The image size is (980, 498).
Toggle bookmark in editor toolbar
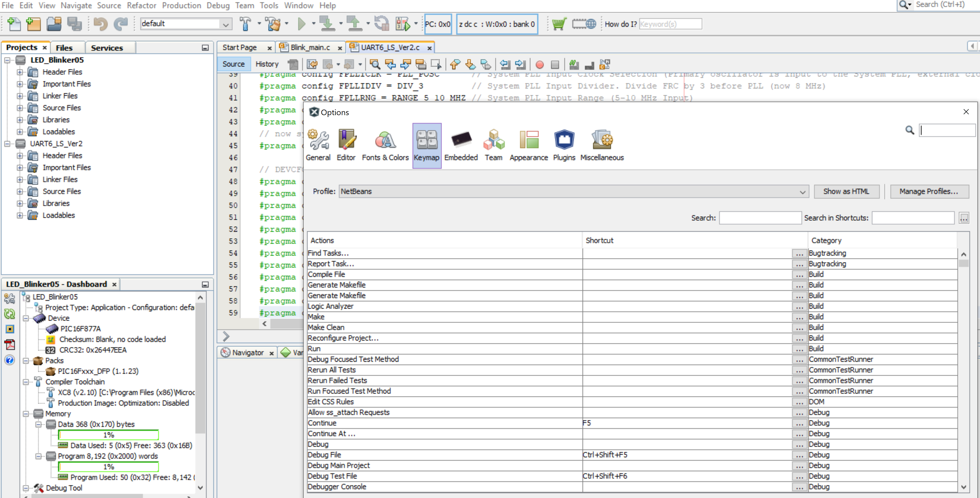click(486, 64)
